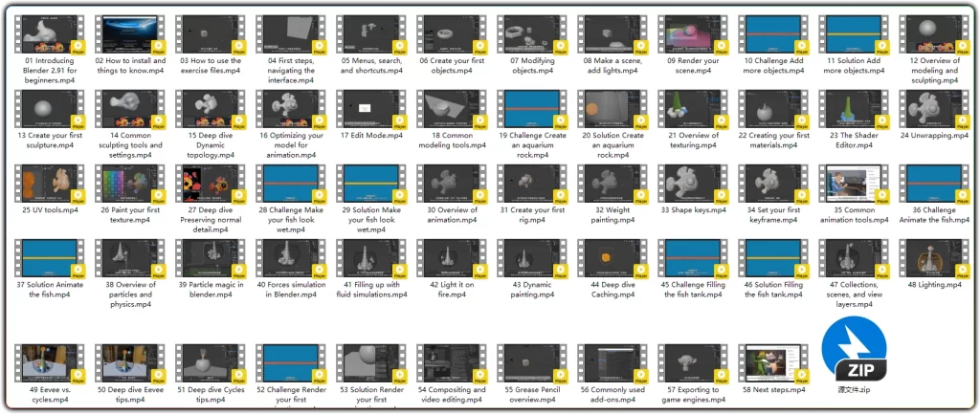Select the 51 Deep dive Cycles tips thumbnail
This screenshot has width=980, height=414.
211,363
